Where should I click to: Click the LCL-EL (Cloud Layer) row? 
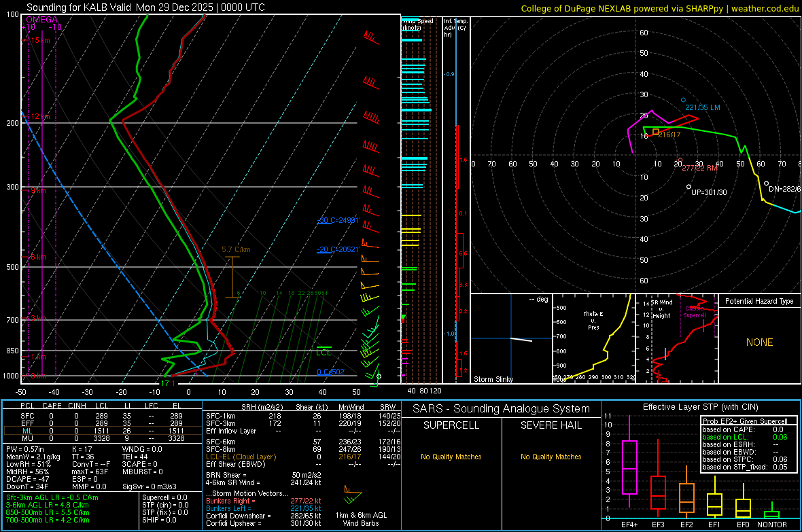303,457
